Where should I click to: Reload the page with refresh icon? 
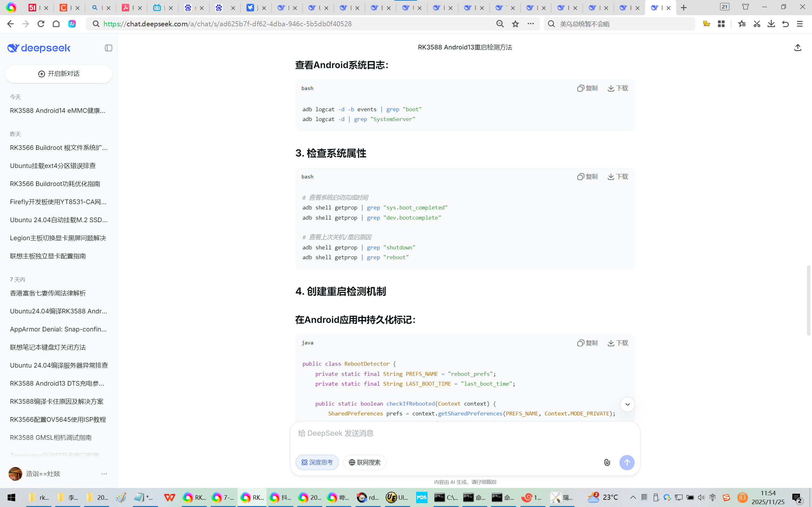point(41,24)
